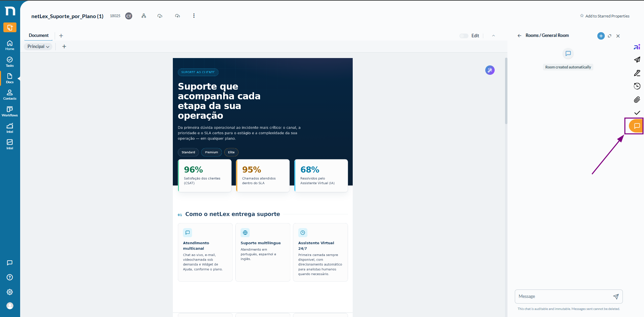The width and height of the screenshot is (644, 317).
Task: Click the purple magic wand button
Action: [490, 70]
